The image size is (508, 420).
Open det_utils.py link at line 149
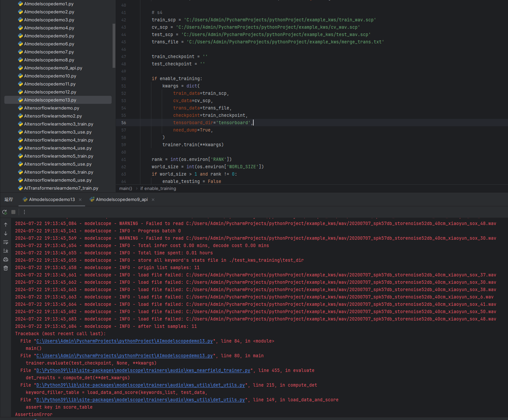click(x=140, y=400)
